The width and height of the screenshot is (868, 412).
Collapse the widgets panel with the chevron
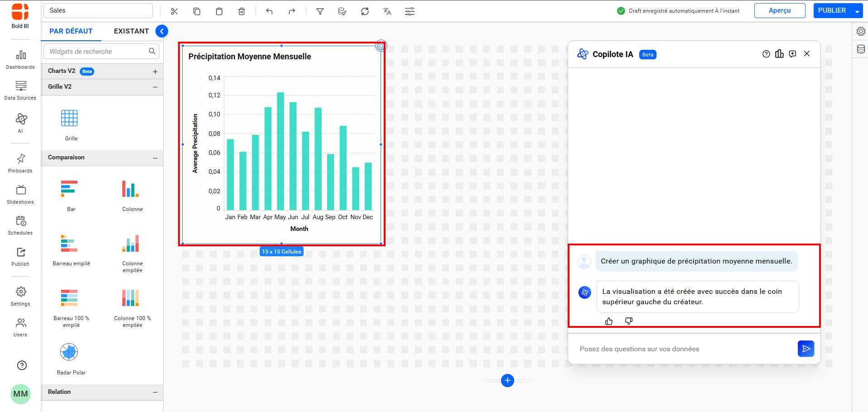tap(162, 31)
